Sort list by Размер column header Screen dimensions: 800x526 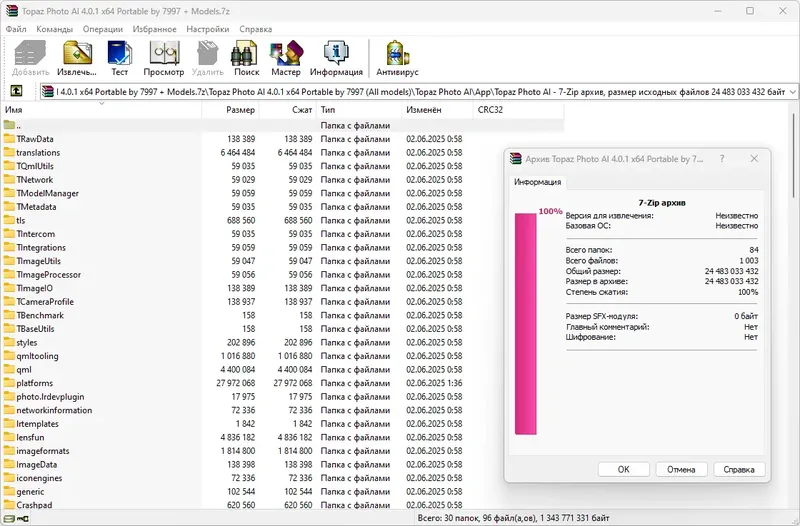click(x=231, y=110)
